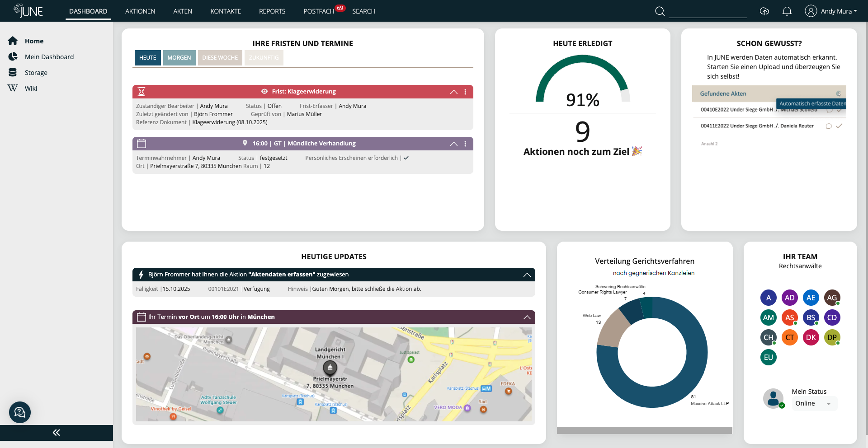
Task: Click the MORGEN filter button
Action: tap(179, 58)
